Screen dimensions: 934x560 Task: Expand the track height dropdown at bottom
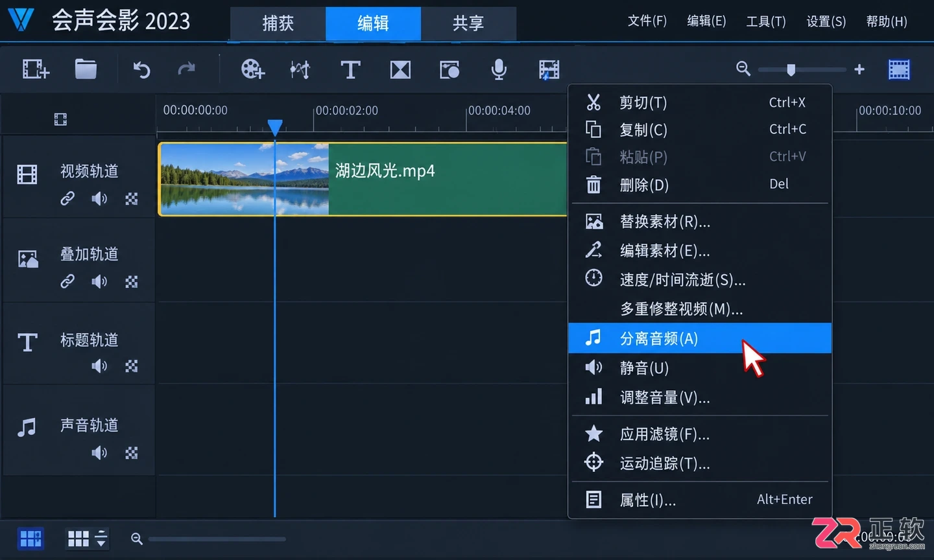[101, 539]
